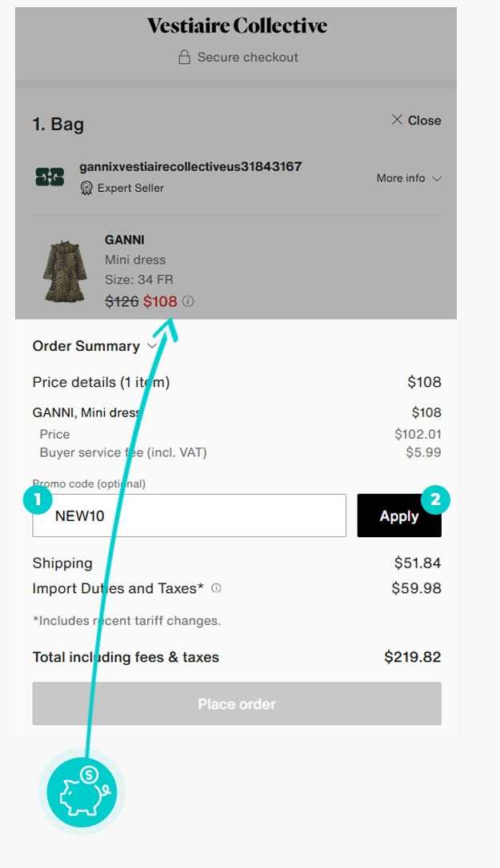Click the seller name gannixvestiairecollectiveus31843167
The width and height of the screenshot is (500, 868).
click(190, 166)
